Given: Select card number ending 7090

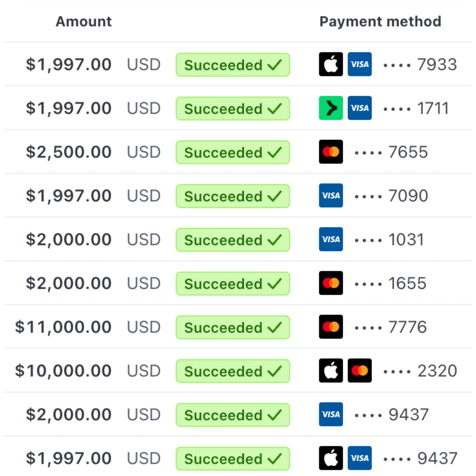Looking at the screenshot, I should click(408, 196).
